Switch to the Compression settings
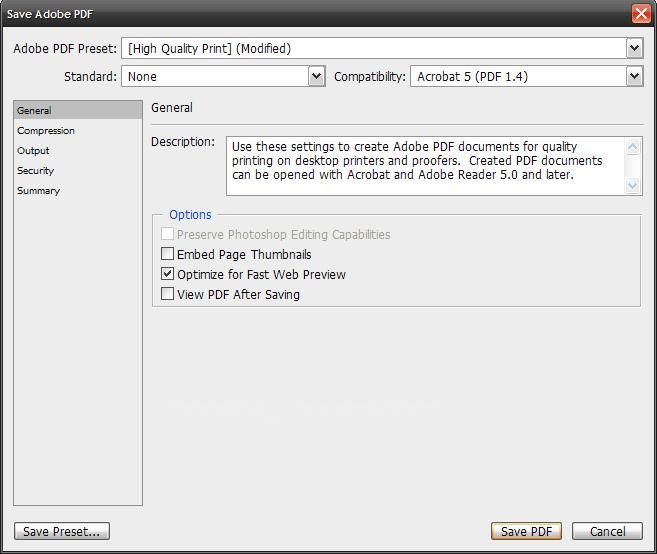Screen dimensions: 657x554 pos(46,130)
